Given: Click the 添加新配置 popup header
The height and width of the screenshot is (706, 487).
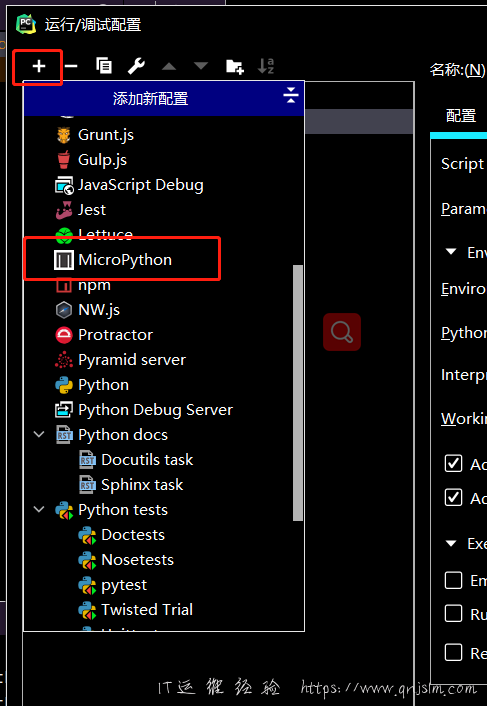Looking at the screenshot, I should pos(164,99).
